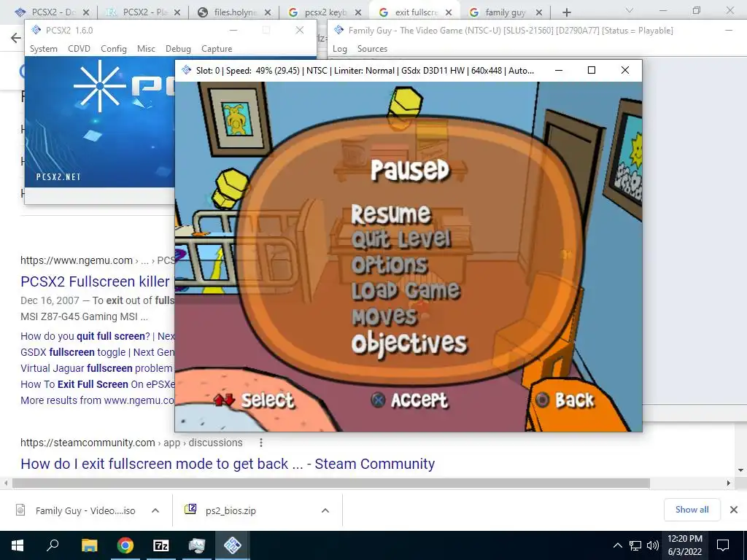Select Resume in the pause menu
Image resolution: width=747 pixels, height=560 pixels.
tap(391, 214)
